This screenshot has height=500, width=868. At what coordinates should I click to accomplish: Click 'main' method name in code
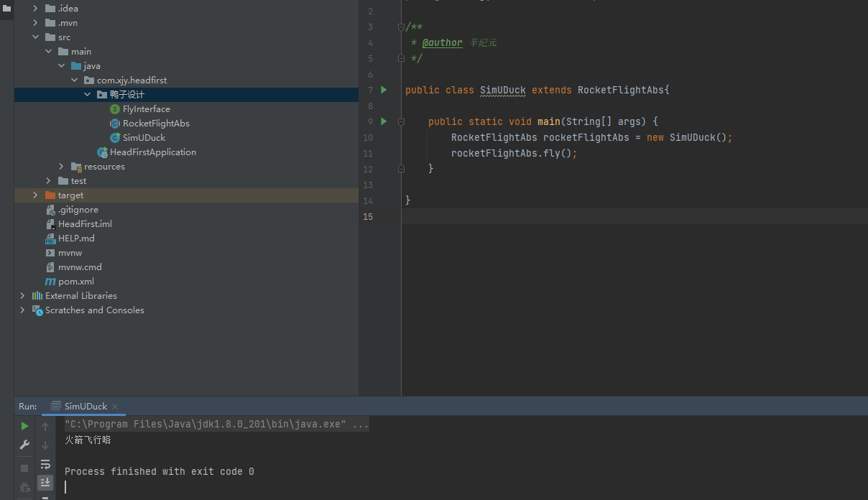point(549,121)
